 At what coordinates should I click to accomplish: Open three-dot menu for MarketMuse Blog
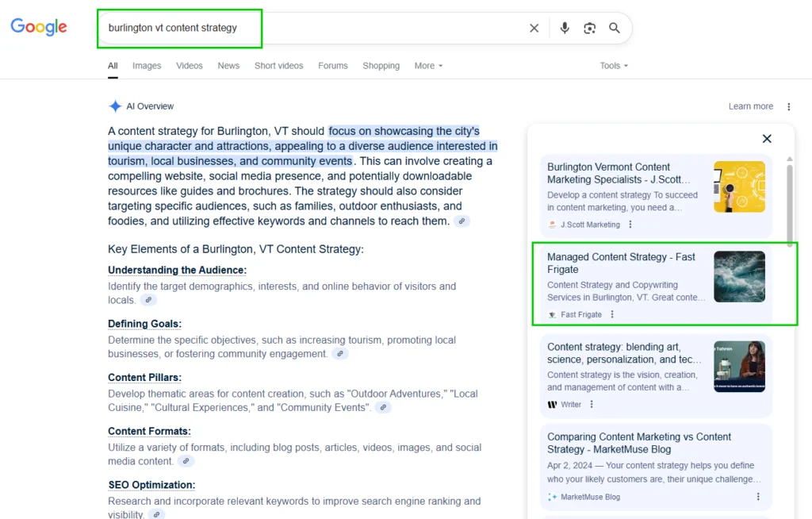pyautogui.click(x=758, y=497)
